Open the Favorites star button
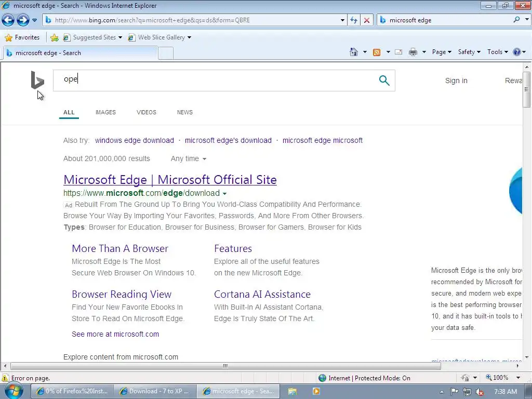The height and width of the screenshot is (399, 532). pos(22,37)
